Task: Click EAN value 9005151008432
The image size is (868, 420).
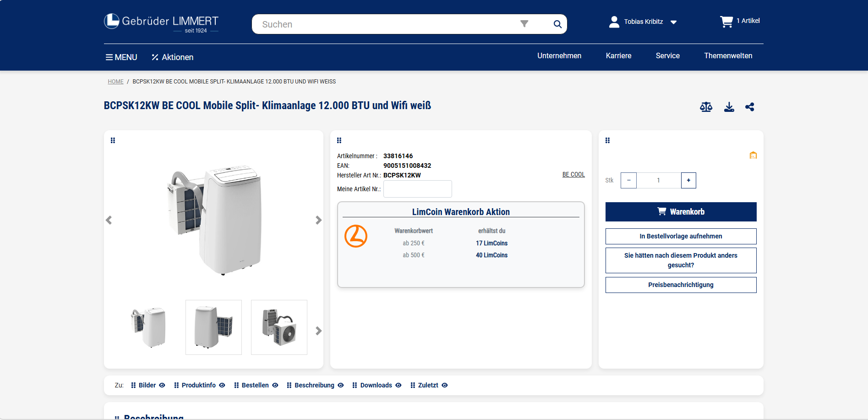Action: click(x=407, y=166)
